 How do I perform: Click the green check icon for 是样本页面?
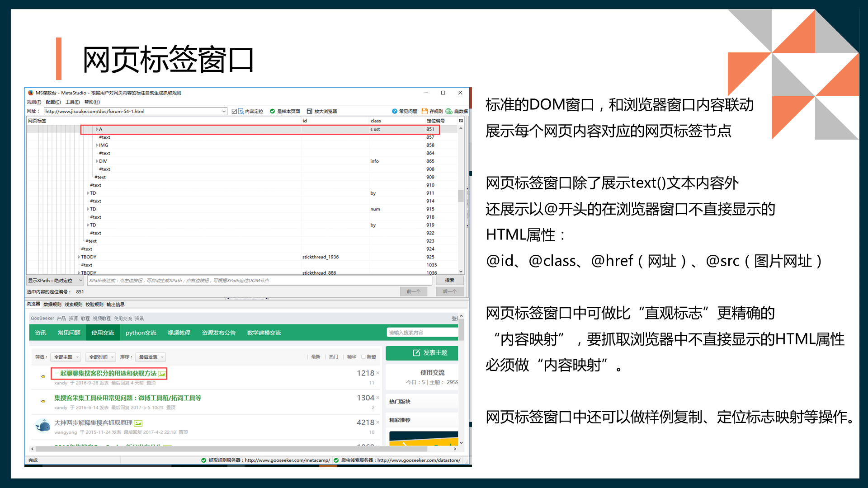pyautogui.click(x=272, y=111)
